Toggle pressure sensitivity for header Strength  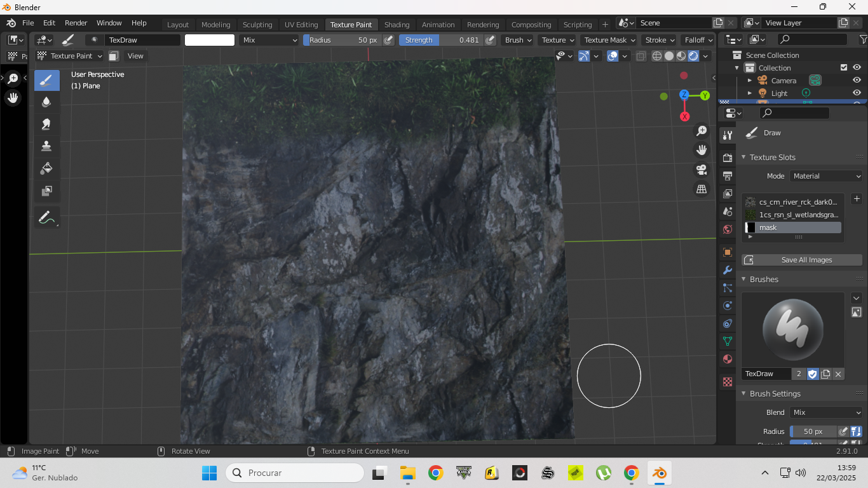490,40
